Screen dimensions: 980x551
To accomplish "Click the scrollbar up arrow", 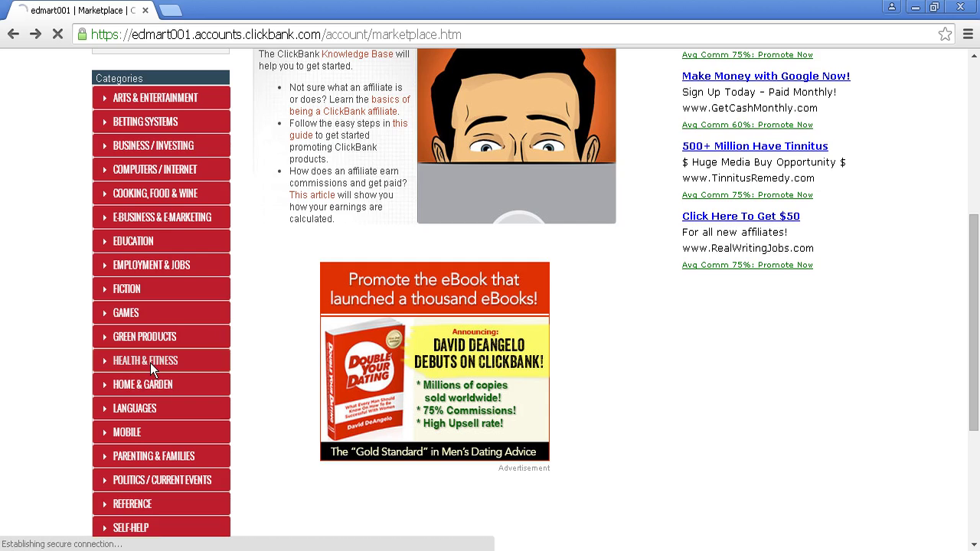I will click(x=973, y=54).
